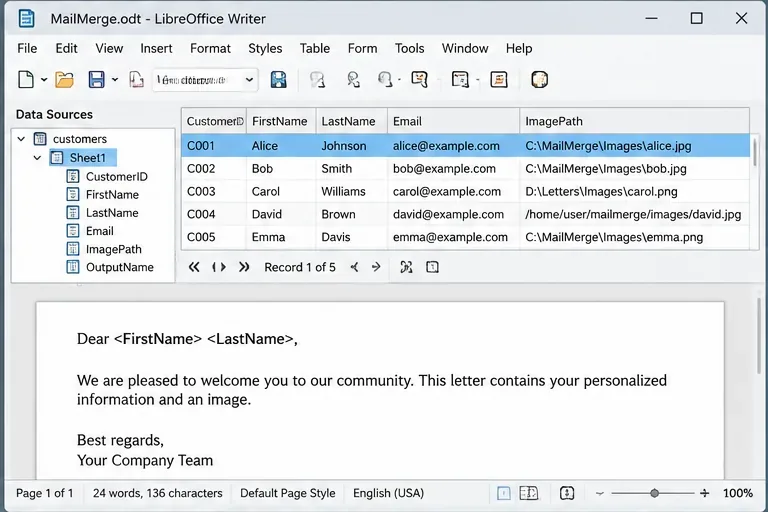The height and width of the screenshot is (512, 768).
Task: Select the ImagePath field in tree
Action: [x=114, y=249]
